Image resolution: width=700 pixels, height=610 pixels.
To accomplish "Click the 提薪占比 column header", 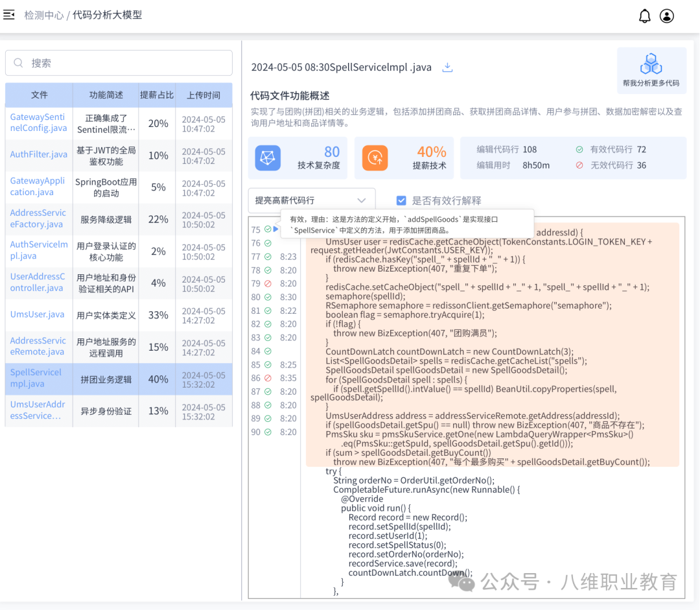I will (157, 95).
